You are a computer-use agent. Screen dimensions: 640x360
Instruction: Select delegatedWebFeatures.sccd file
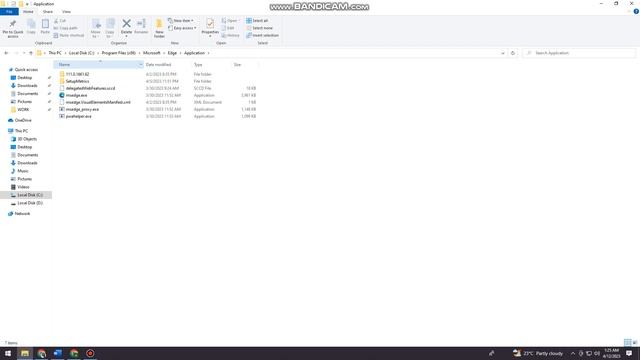[90, 88]
